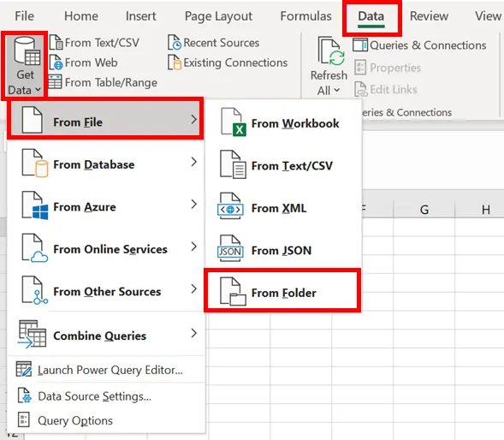The width and height of the screenshot is (504, 440).
Task: Click the From JSON icon
Action: click(x=230, y=248)
